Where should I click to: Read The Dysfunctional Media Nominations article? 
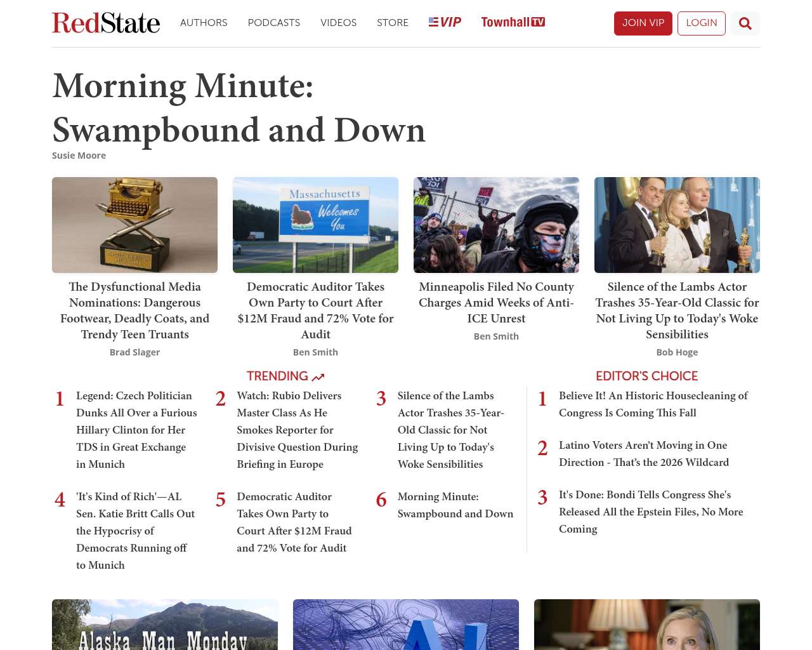(x=134, y=310)
